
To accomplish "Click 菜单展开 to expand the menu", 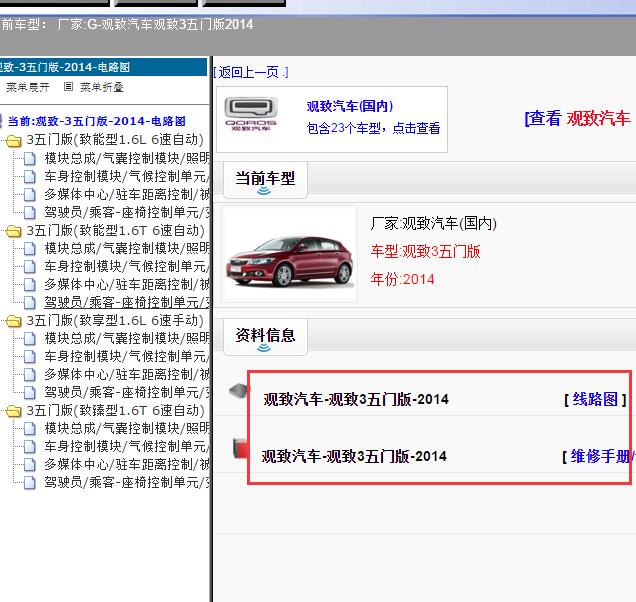I will (x=28, y=87).
